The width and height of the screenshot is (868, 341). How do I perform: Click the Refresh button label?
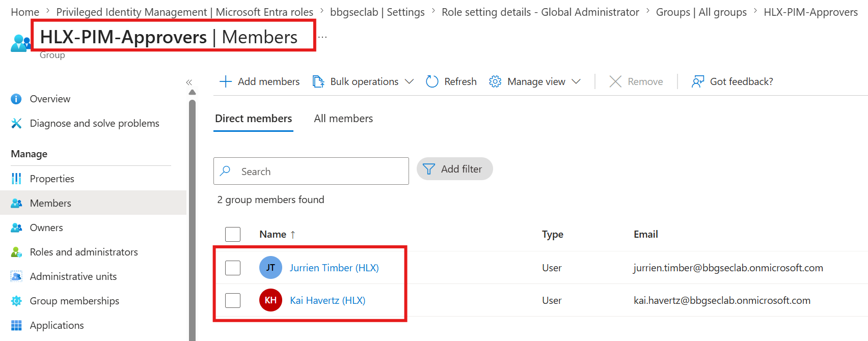coord(460,81)
